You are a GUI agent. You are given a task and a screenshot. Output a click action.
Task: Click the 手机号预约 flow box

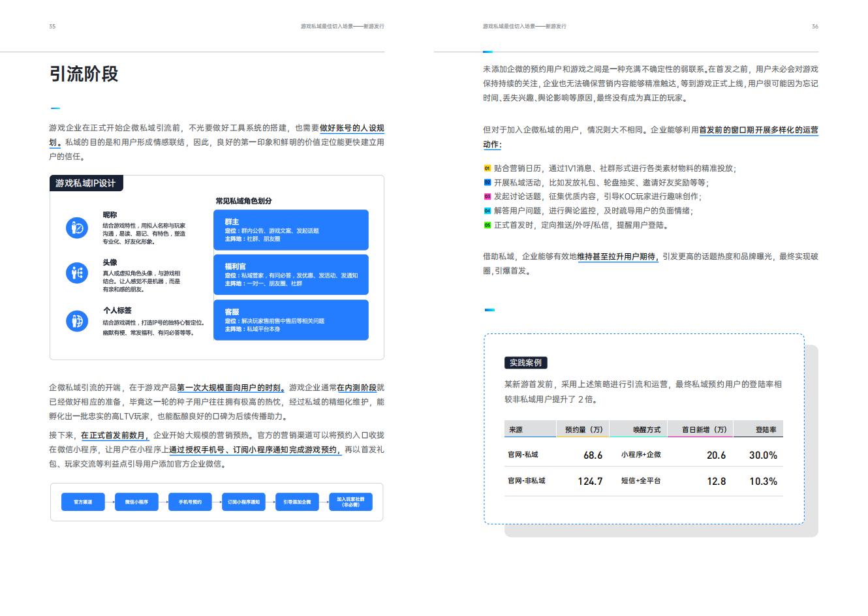tap(190, 502)
